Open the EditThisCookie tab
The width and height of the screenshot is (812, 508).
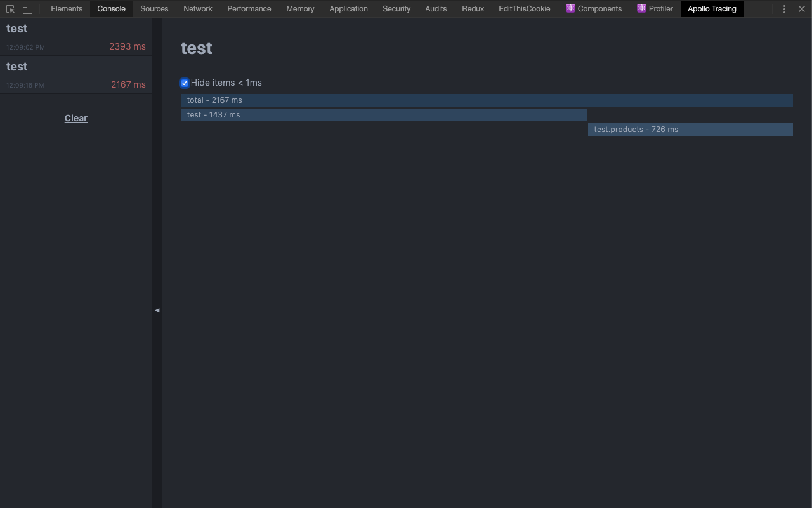click(525, 9)
